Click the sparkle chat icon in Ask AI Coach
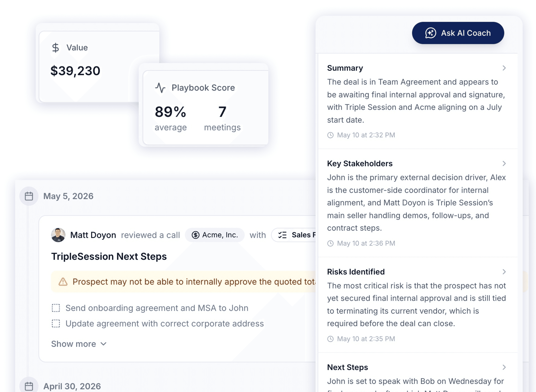 tap(430, 33)
